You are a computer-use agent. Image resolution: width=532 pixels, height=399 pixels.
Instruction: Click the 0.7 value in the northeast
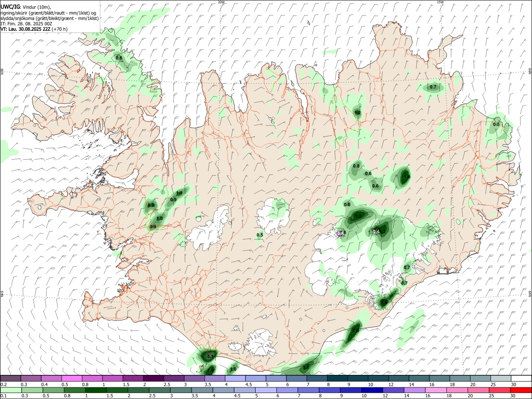(433, 87)
